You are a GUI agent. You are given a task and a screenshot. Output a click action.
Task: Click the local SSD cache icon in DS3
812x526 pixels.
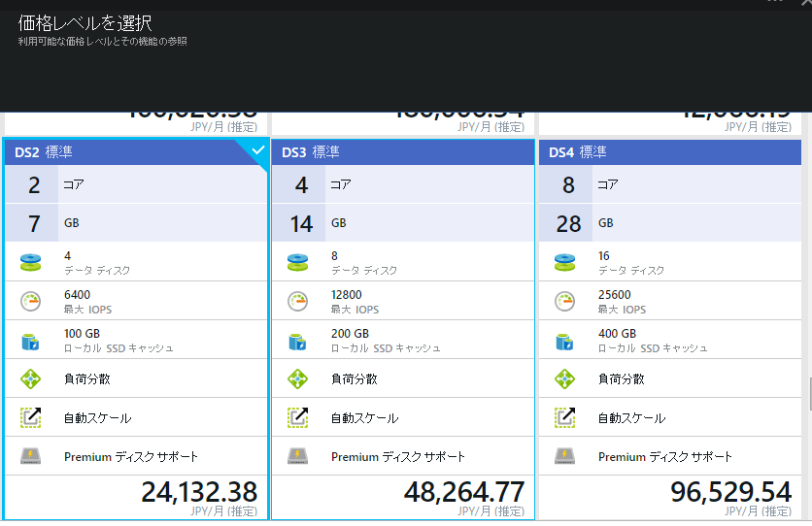[298, 342]
